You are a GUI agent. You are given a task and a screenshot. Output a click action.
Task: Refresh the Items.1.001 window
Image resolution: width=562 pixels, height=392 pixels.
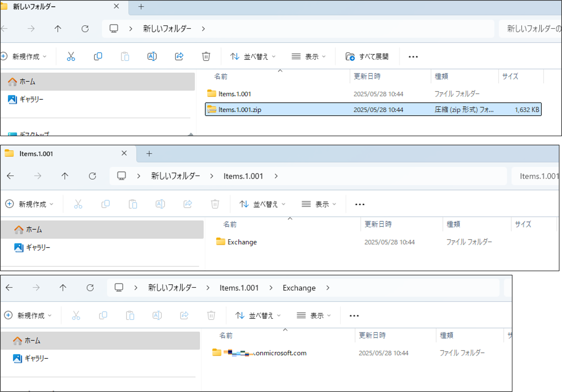[x=92, y=176]
